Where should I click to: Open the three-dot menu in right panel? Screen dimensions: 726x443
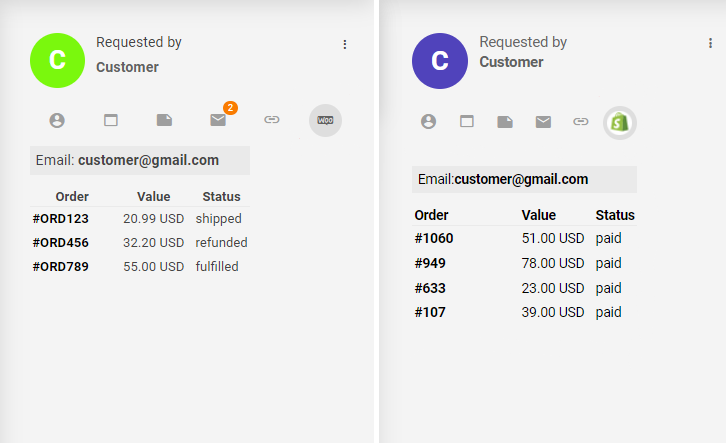pyautogui.click(x=710, y=43)
